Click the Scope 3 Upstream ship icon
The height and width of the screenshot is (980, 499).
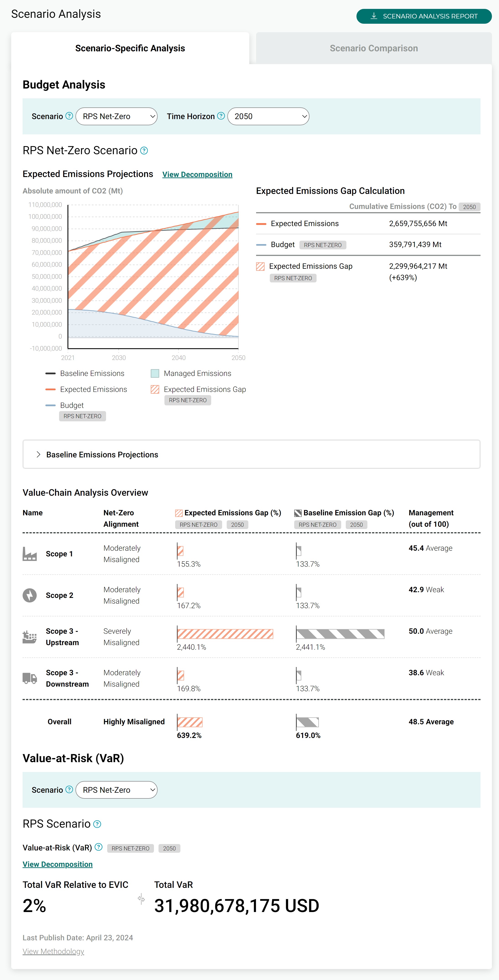[x=30, y=636]
